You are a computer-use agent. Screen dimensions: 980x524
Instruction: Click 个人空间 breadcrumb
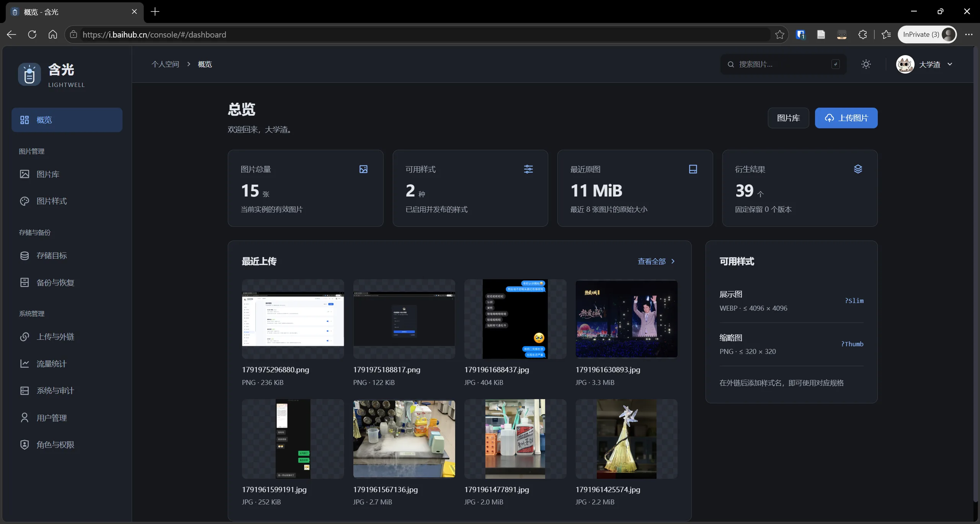(x=165, y=64)
